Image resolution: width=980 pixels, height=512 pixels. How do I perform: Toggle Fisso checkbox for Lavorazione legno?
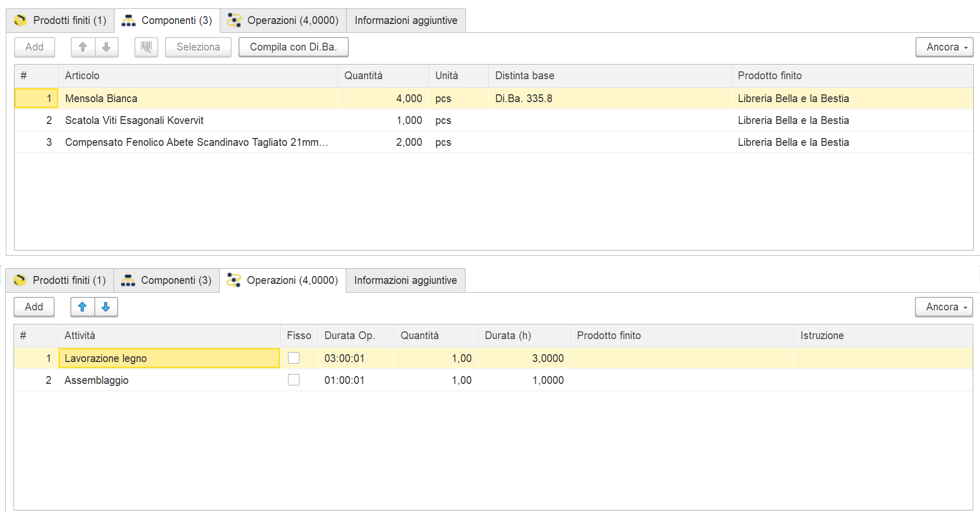point(294,358)
